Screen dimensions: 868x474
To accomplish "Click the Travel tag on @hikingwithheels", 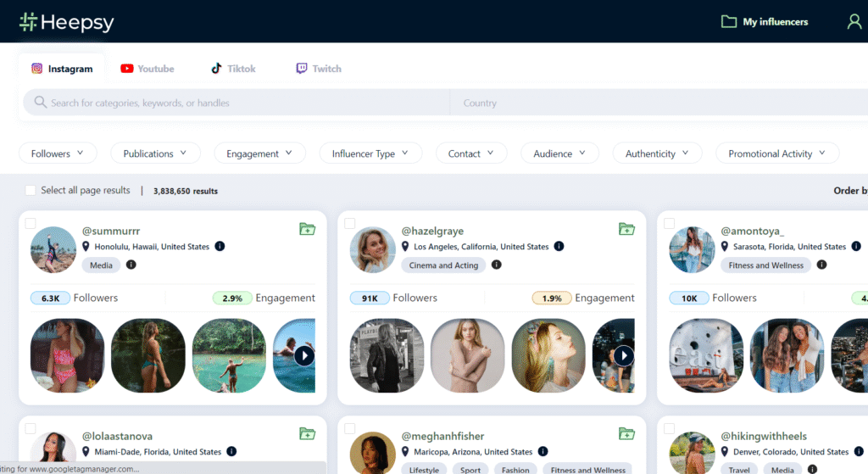I will pyautogui.click(x=739, y=470).
